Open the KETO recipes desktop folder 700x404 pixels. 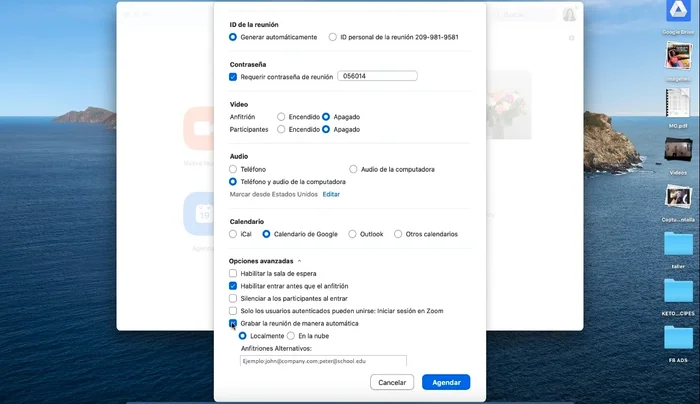pyautogui.click(x=679, y=291)
